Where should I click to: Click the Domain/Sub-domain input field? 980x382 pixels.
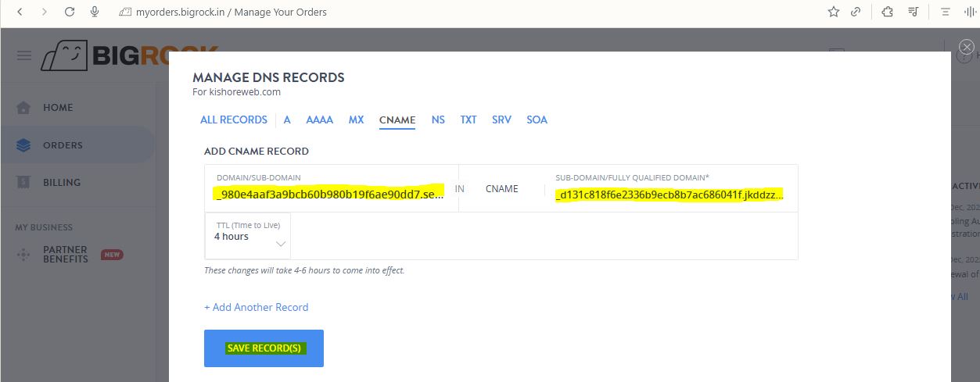(x=329, y=193)
